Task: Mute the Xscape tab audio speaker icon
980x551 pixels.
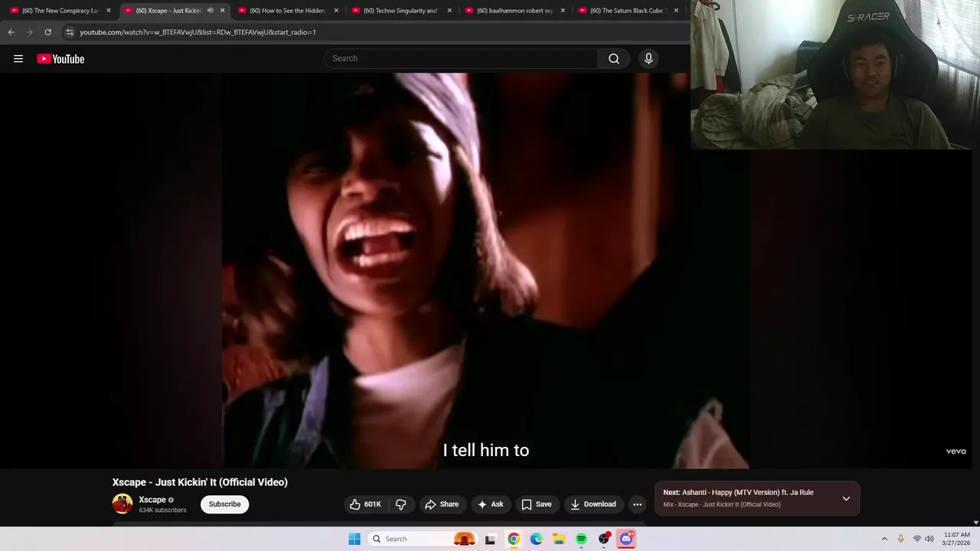Action: pyautogui.click(x=210, y=11)
